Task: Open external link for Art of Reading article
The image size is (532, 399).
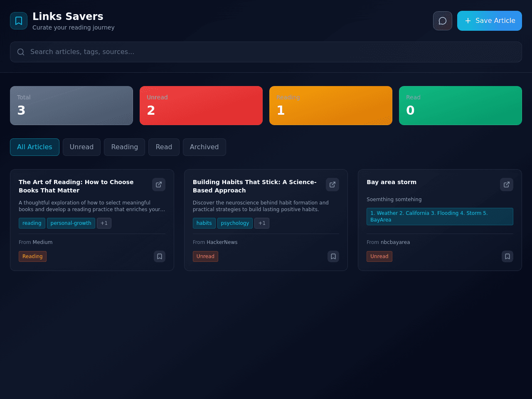Action: click(159, 185)
